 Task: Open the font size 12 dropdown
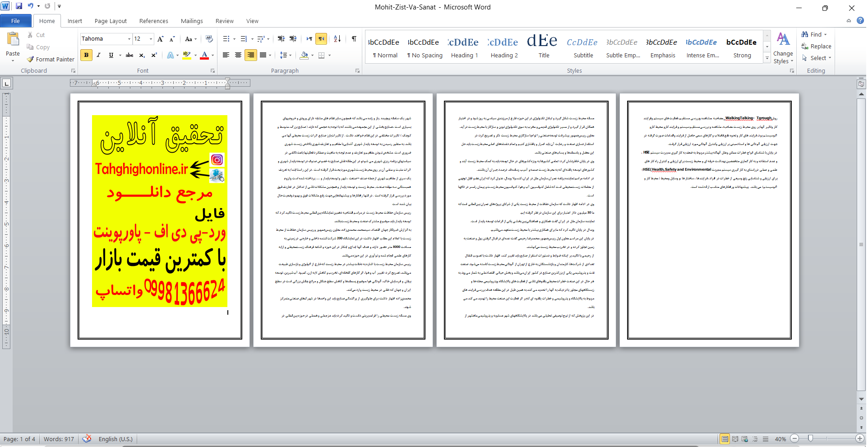click(x=151, y=39)
